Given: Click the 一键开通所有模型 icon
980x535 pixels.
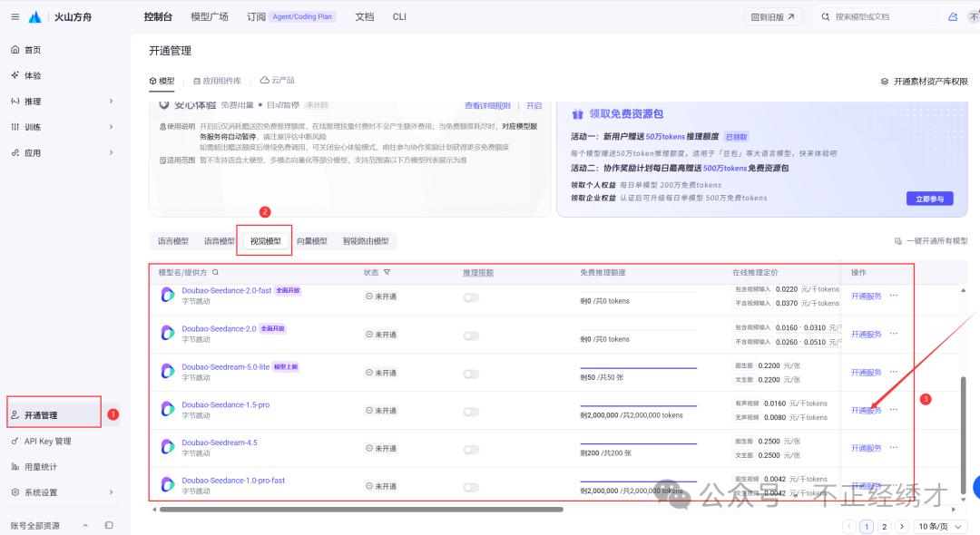Looking at the screenshot, I should (898, 241).
